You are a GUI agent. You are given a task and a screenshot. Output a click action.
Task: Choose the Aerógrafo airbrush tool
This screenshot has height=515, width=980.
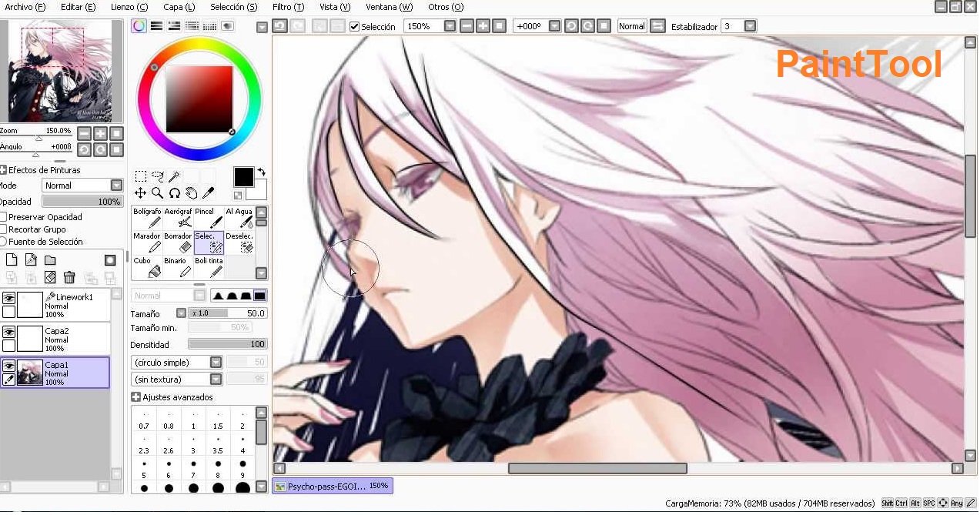click(178, 218)
